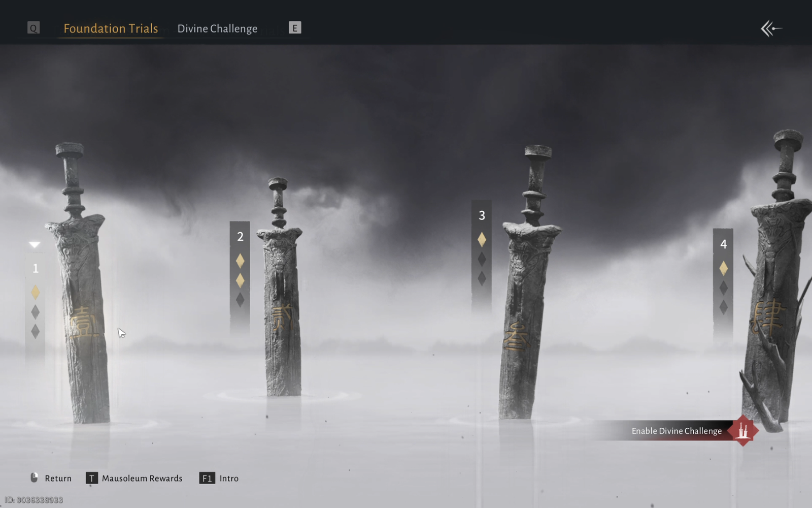Click the Enable Divine Challenge button
Screen dimensions: 812x508
click(676, 431)
